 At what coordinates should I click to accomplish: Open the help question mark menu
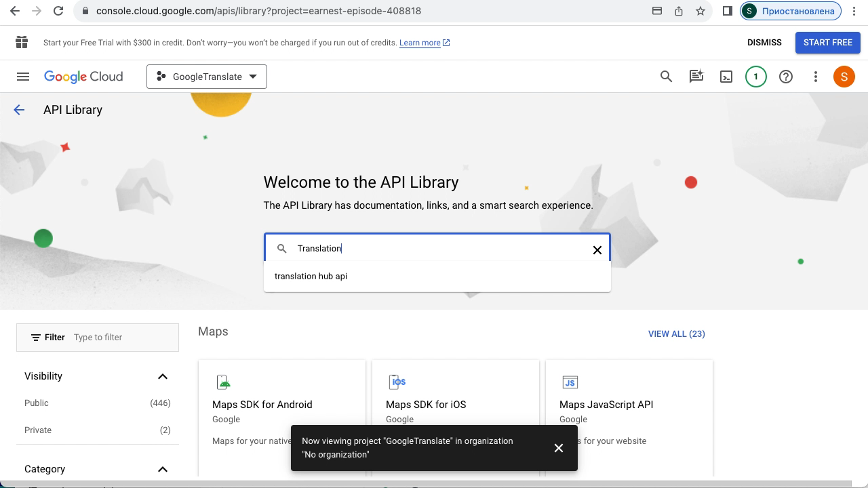point(785,77)
